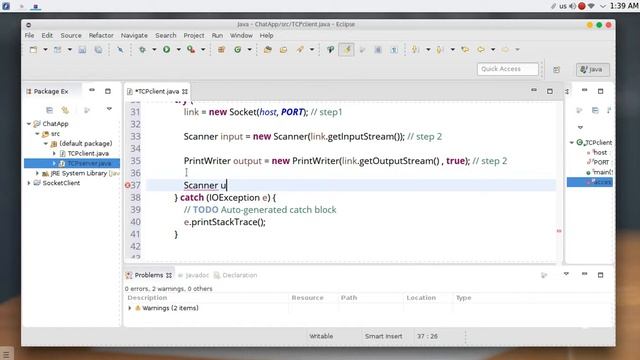
Task: Open the Project menu
Action: [194, 36]
